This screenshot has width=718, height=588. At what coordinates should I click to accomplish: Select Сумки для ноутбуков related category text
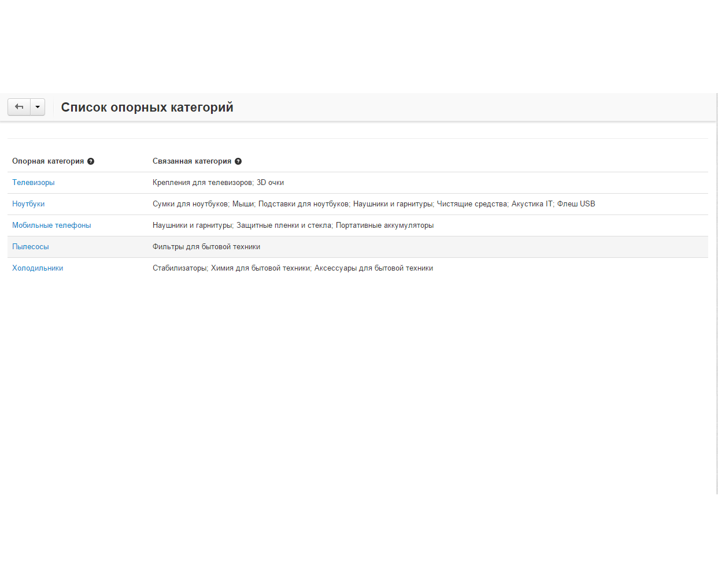coord(190,204)
